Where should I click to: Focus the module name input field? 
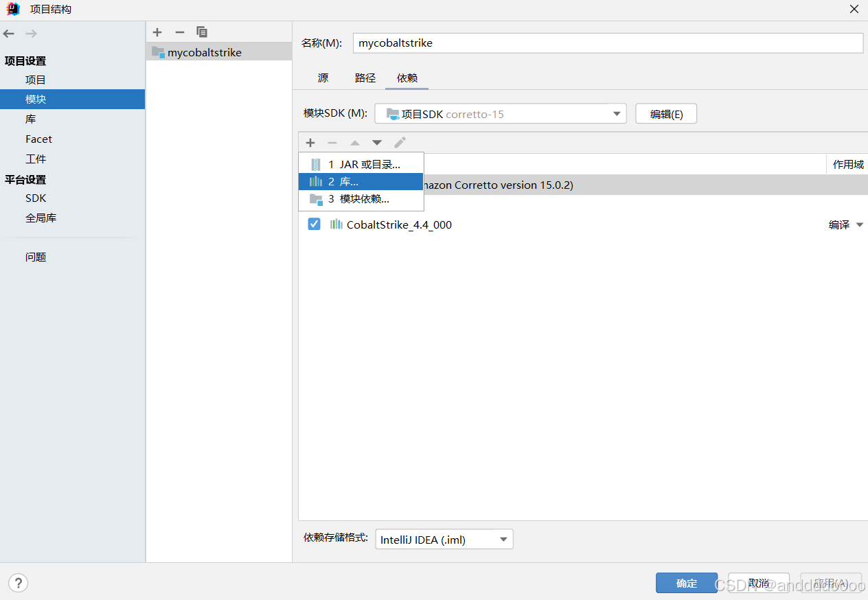click(x=608, y=43)
